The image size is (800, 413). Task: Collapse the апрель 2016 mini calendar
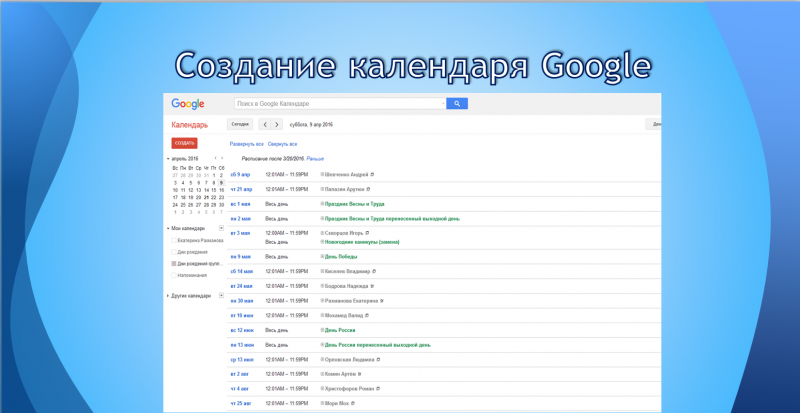[168, 159]
